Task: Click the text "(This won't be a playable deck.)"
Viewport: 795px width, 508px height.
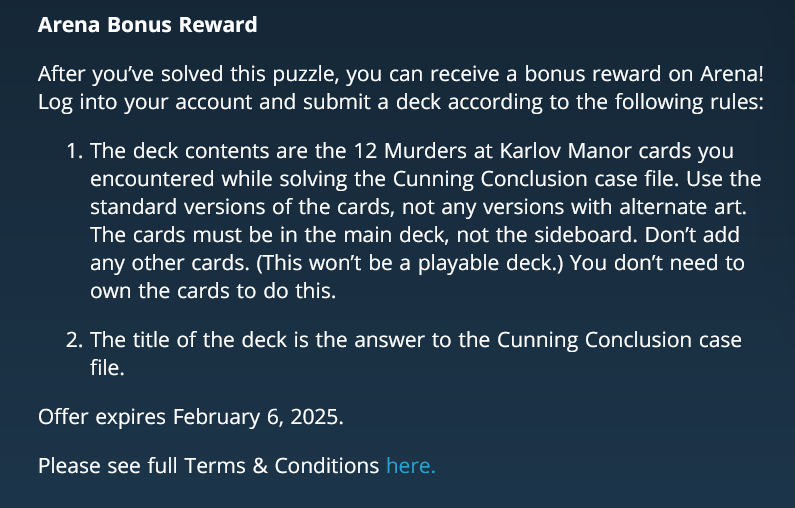Action: click(x=410, y=263)
